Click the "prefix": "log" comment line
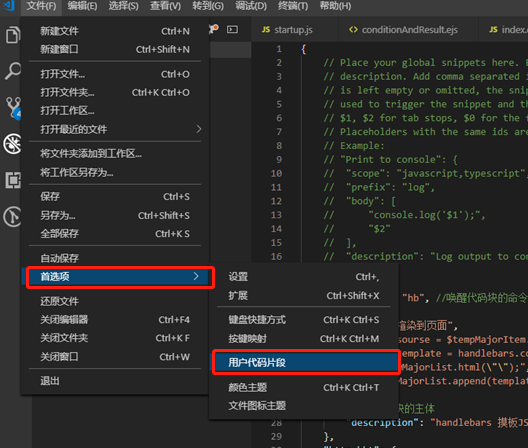528x448 pixels. click(x=379, y=187)
